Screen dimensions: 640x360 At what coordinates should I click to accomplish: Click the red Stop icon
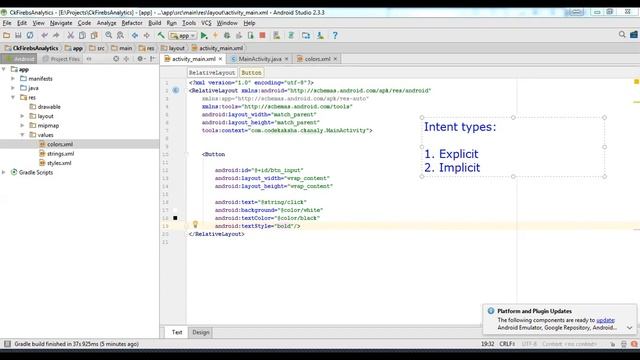pyautogui.click(x=262, y=36)
